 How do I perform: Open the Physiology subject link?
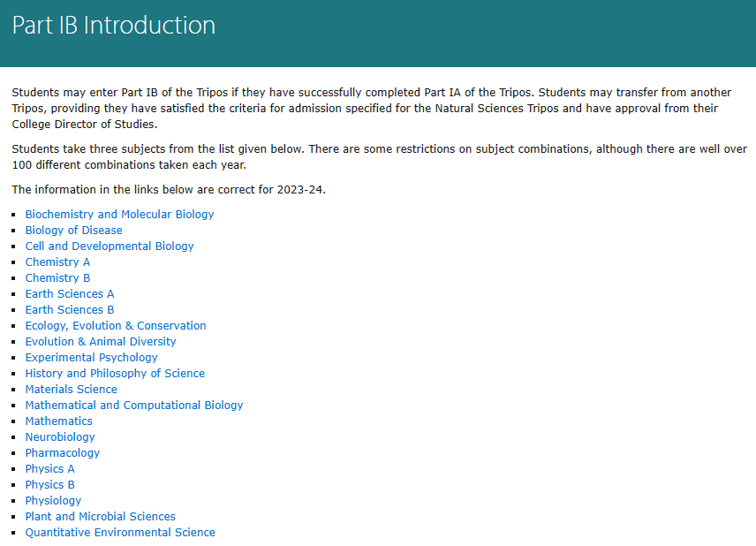53,501
